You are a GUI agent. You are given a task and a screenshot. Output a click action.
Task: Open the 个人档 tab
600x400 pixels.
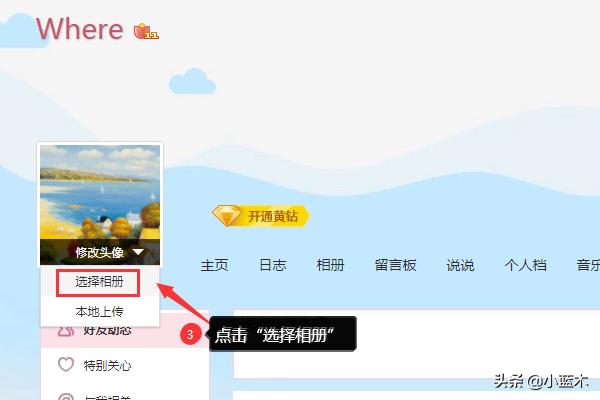pyautogui.click(x=525, y=265)
